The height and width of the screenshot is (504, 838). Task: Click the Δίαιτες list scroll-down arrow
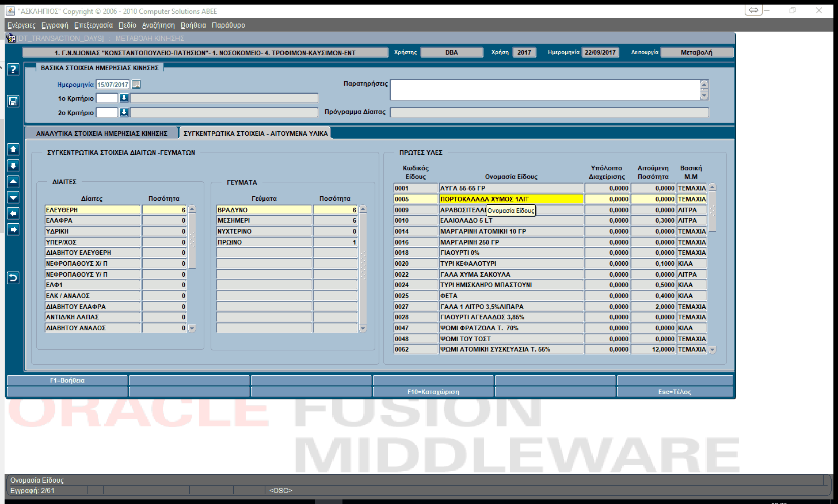coord(192,329)
